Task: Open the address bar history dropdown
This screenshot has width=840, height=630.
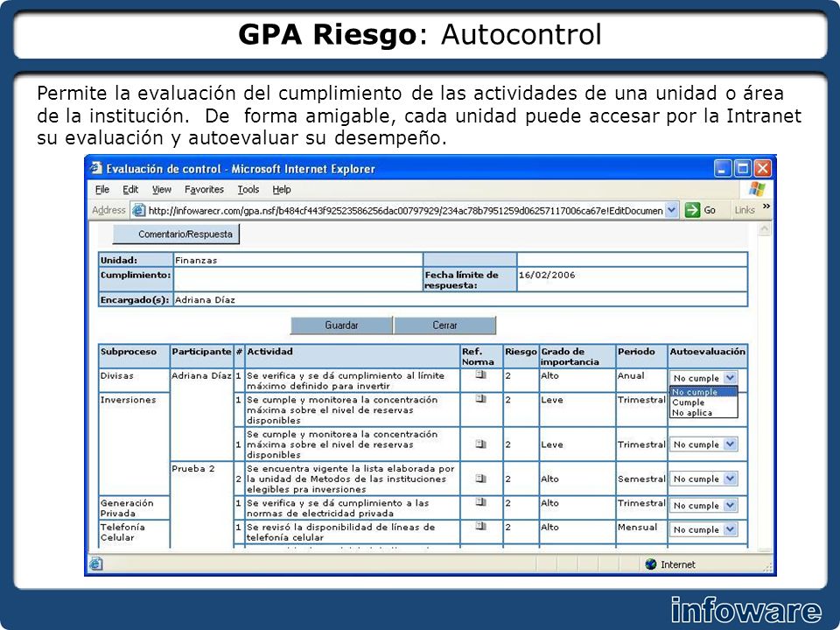Action: [672, 210]
